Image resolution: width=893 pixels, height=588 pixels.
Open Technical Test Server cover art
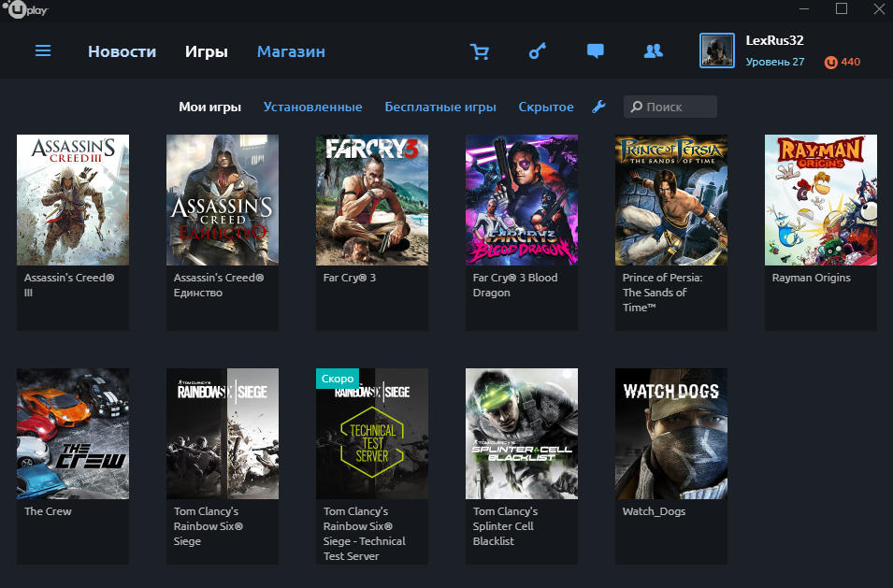tap(372, 434)
